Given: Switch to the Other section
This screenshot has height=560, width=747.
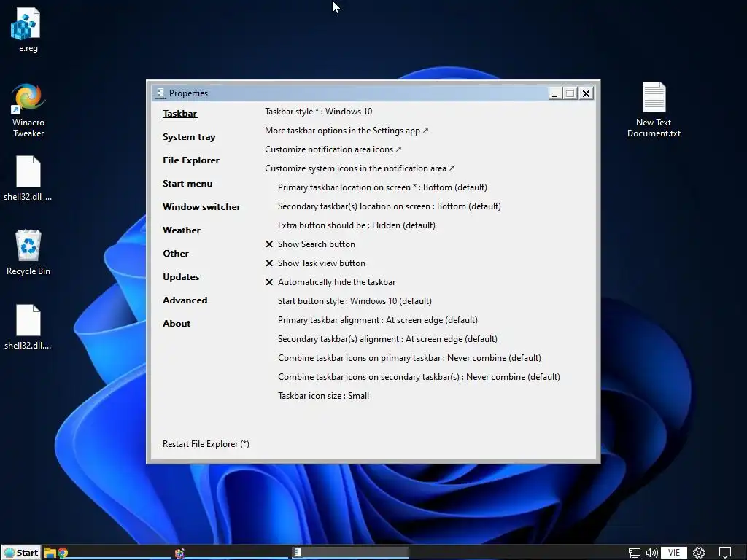Looking at the screenshot, I should click(x=176, y=253).
